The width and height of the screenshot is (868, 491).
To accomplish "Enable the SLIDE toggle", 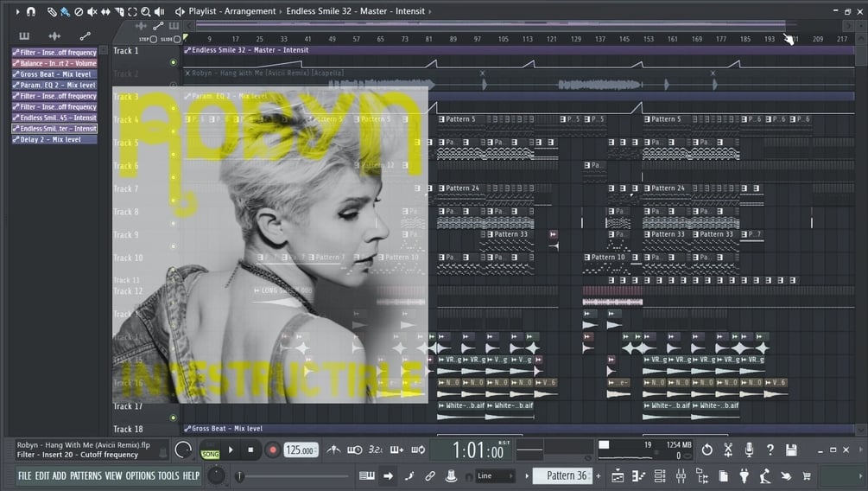I will (177, 40).
